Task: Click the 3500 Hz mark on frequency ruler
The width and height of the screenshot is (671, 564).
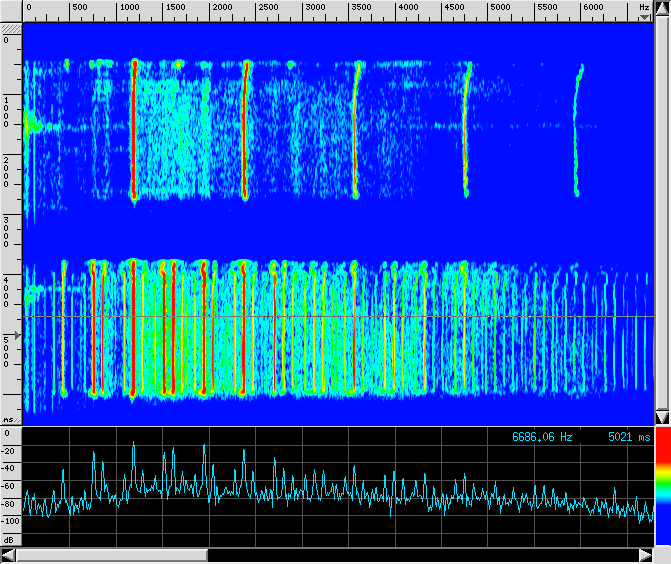Action: click(x=360, y=8)
